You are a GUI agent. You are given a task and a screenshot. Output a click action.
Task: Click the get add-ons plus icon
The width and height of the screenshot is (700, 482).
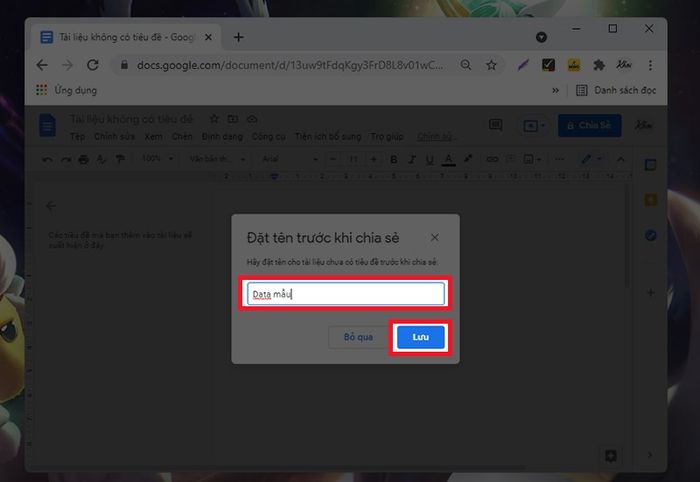click(x=650, y=293)
